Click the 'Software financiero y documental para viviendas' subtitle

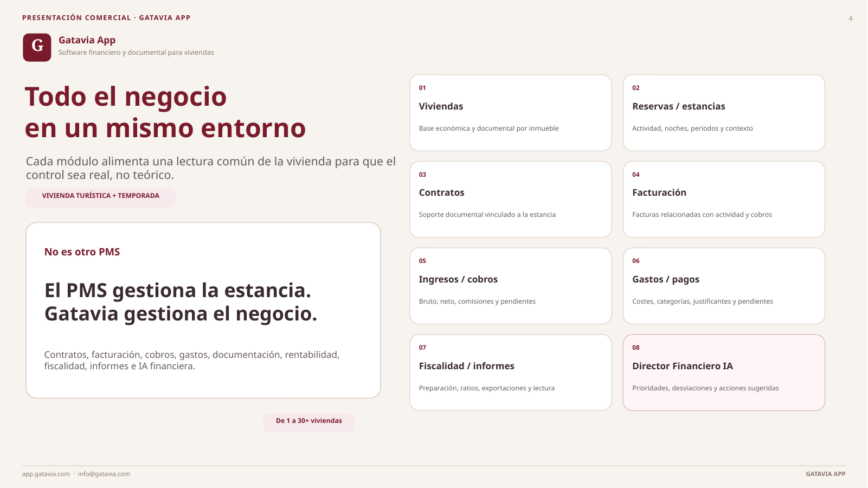pyautogui.click(x=136, y=53)
